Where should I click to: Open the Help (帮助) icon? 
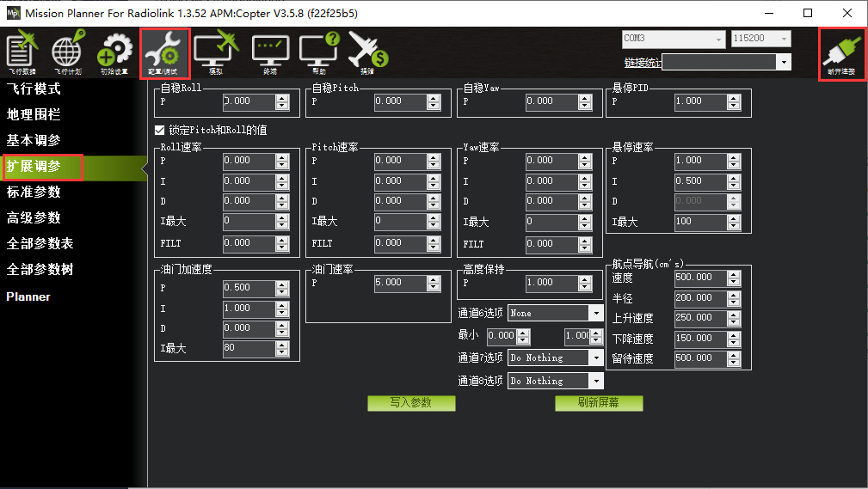(319, 53)
